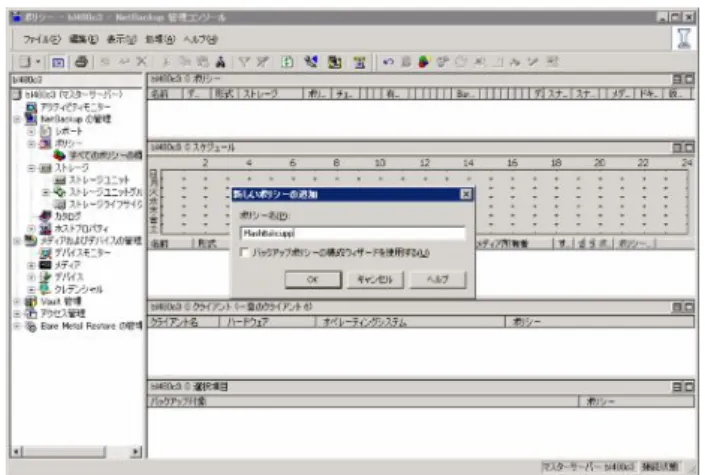Collapse the ストレージ node
This screenshot has height=475, width=705.
point(31,168)
